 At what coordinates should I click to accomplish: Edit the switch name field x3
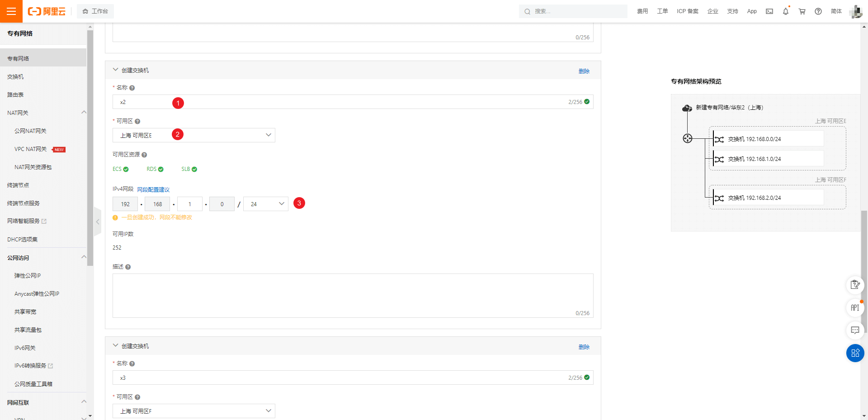click(x=353, y=378)
